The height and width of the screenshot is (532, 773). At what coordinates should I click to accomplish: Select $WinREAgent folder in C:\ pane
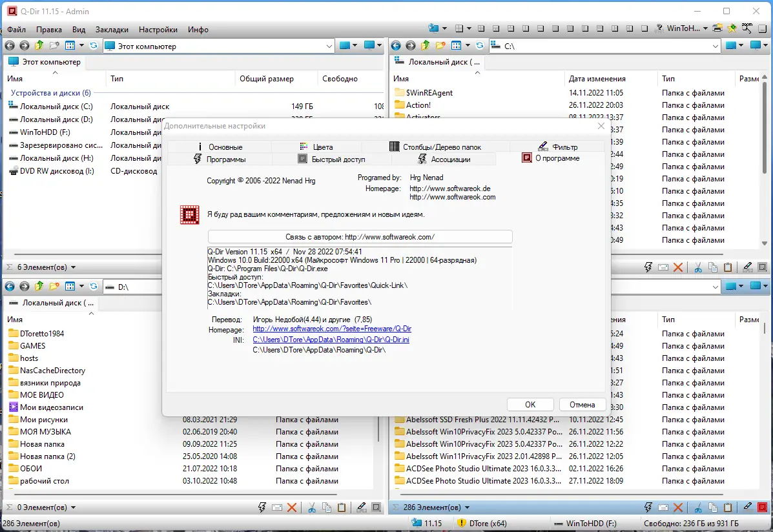point(429,93)
